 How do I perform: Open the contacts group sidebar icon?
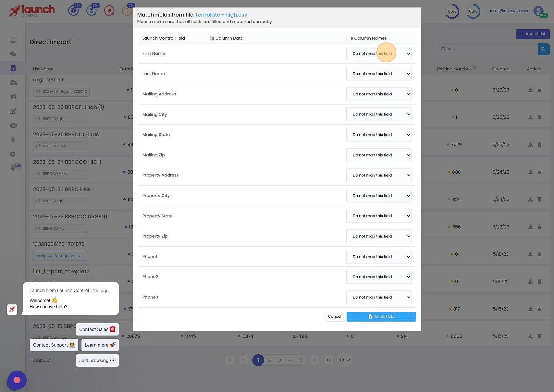click(x=13, y=125)
